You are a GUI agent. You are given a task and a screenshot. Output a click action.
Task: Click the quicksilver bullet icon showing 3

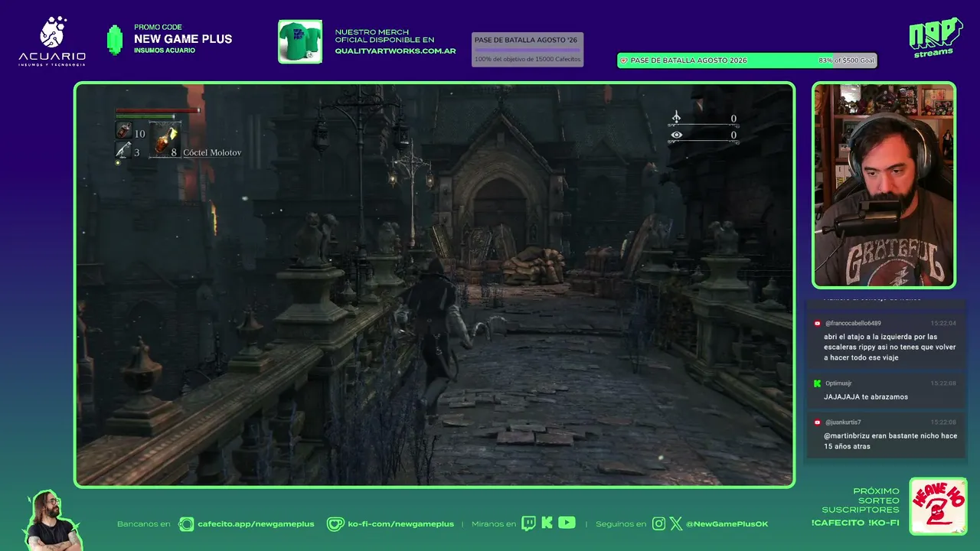pos(123,152)
